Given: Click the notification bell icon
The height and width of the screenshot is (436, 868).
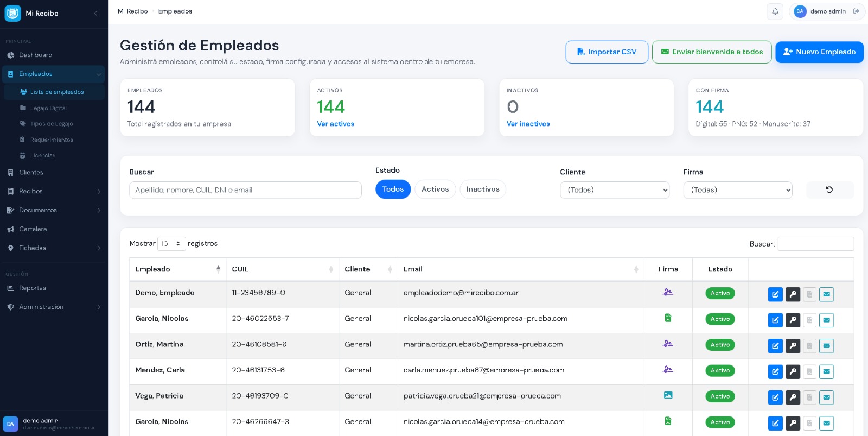Looking at the screenshot, I should pos(775,11).
